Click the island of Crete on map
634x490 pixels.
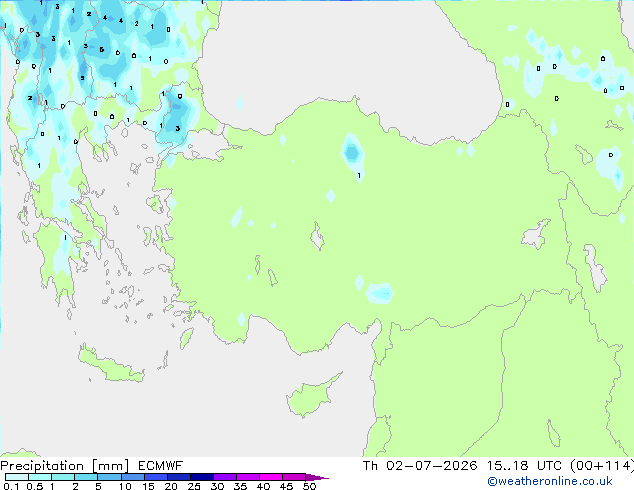click(x=110, y=364)
